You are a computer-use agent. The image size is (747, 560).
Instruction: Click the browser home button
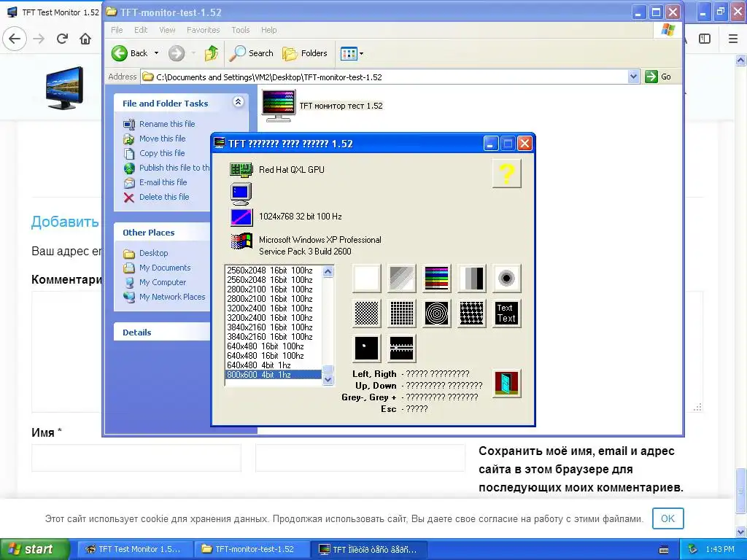pyautogui.click(x=85, y=39)
